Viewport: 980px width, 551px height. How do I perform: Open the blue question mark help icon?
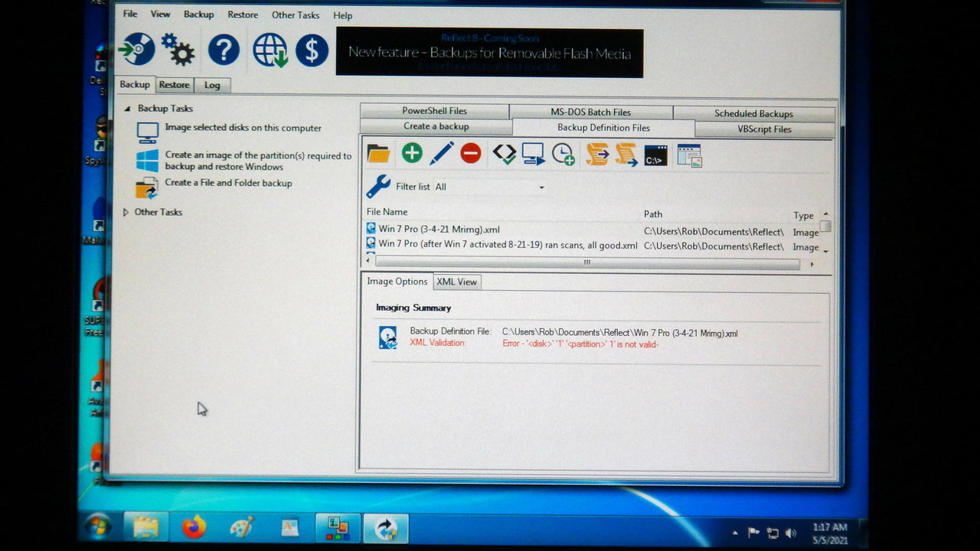(x=224, y=50)
